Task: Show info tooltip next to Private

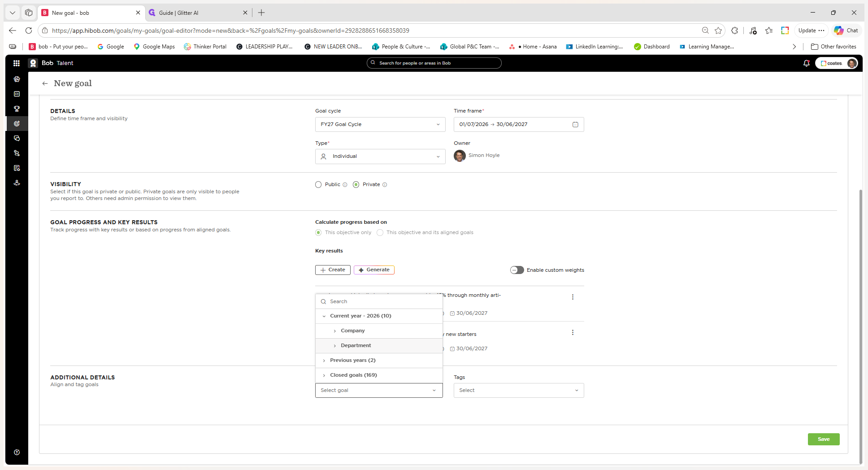Action: click(385, 185)
